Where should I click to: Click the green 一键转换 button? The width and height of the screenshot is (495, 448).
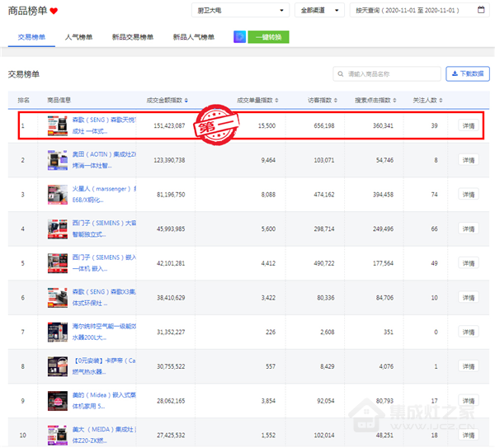click(x=268, y=37)
